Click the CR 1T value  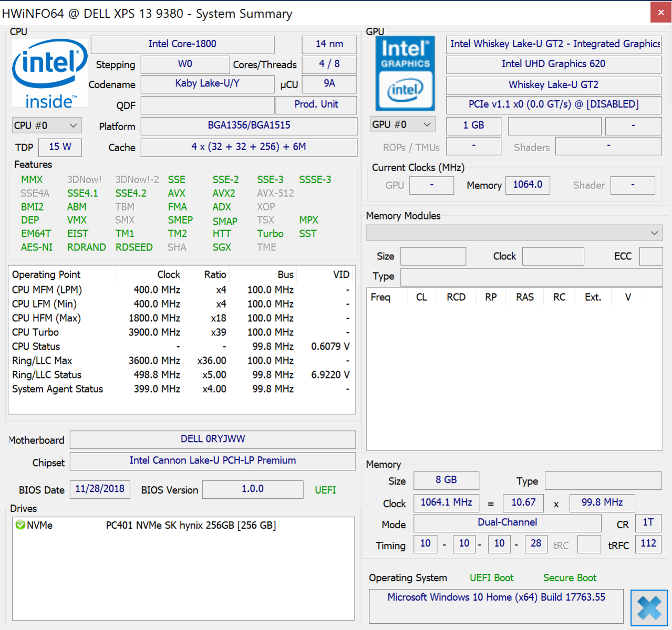(648, 523)
